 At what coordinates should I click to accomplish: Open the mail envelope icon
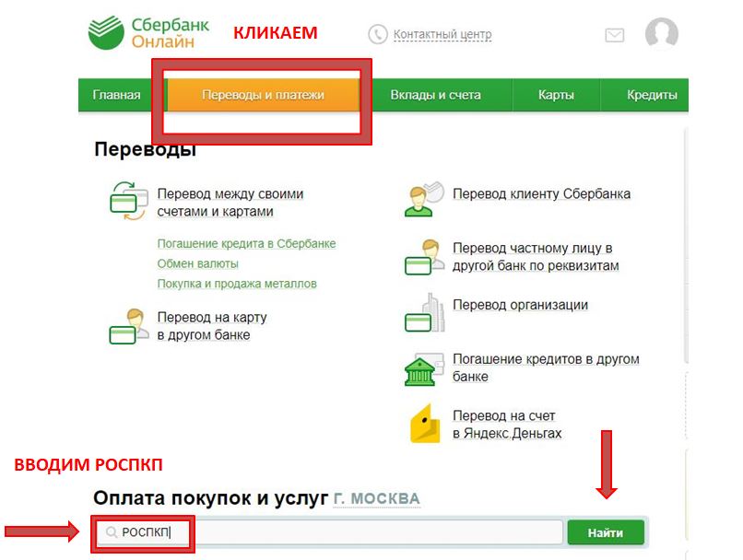point(615,35)
